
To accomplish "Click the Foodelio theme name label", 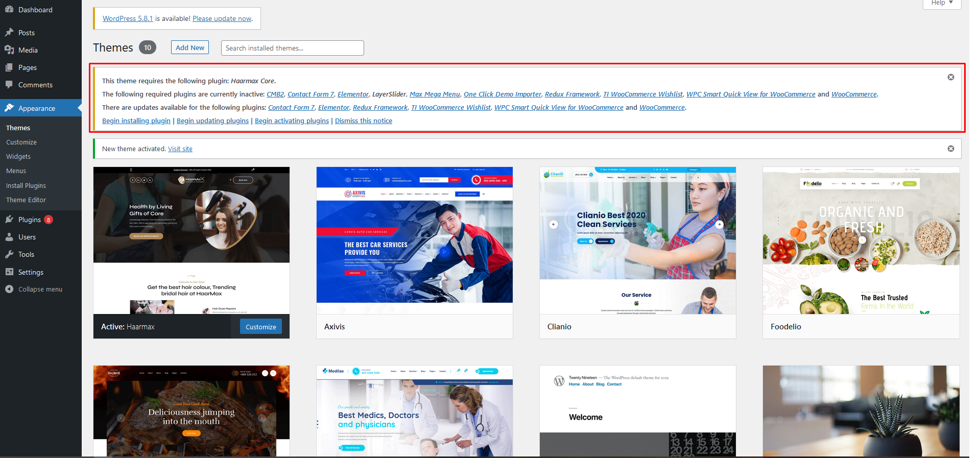I will click(x=786, y=327).
